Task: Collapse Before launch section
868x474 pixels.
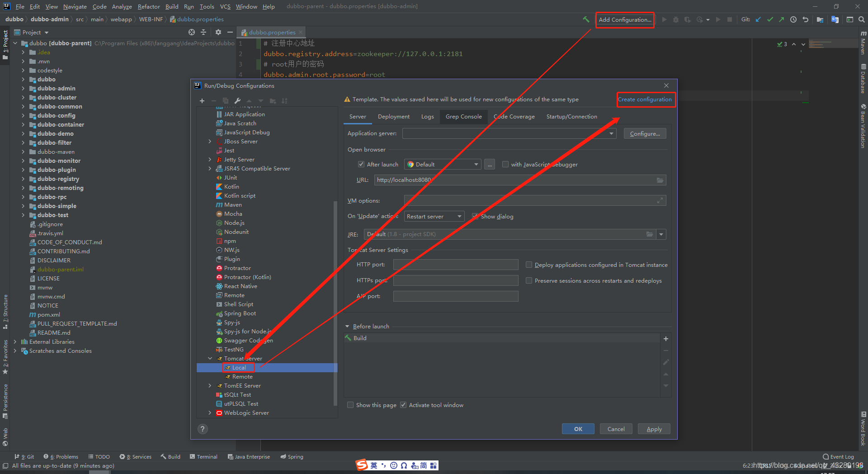Action: click(x=347, y=327)
